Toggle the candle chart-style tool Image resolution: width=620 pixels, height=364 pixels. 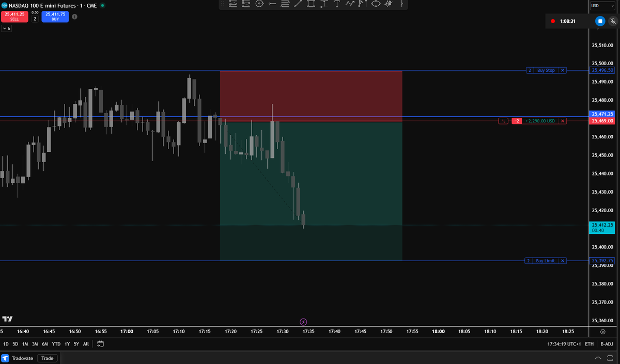[389, 4]
